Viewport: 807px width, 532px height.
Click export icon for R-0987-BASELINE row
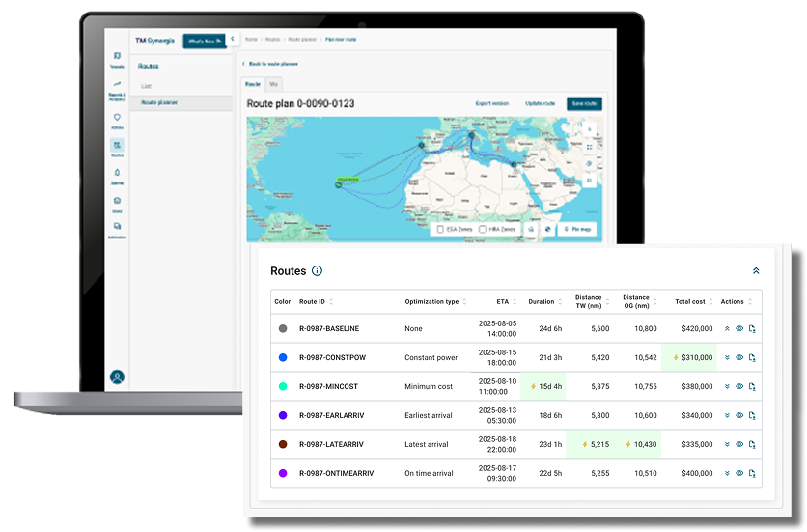[x=751, y=328]
